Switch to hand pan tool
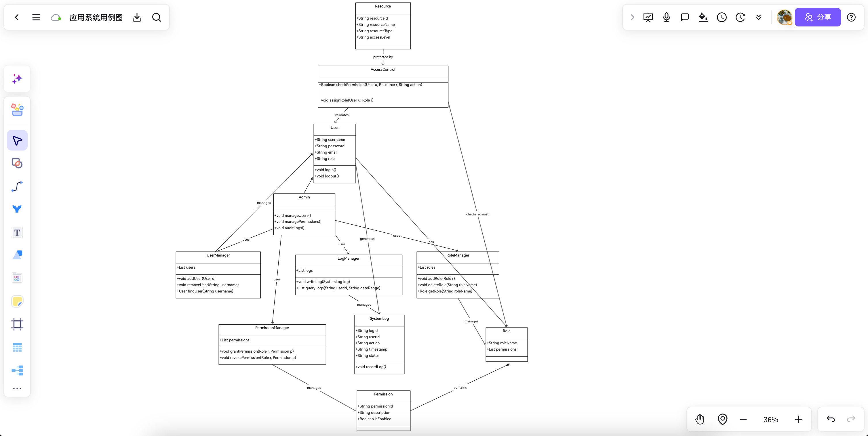The height and width of the screenshot is (436, 868). point(700,419)
